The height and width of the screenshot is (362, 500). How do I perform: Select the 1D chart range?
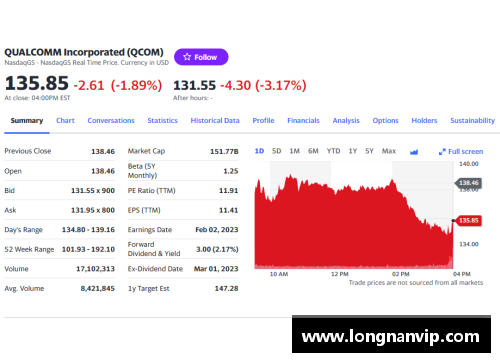[259, 151]
